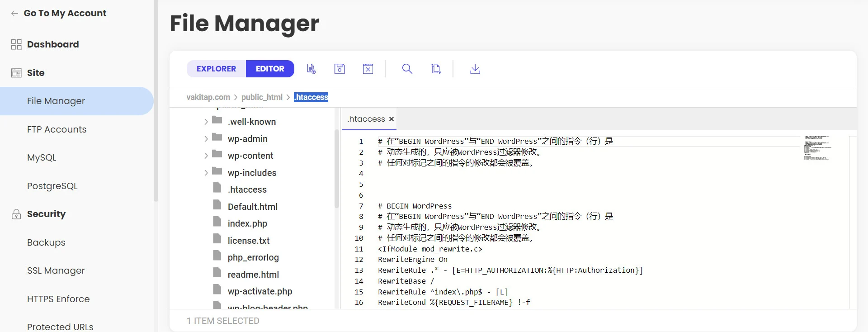Select index.php in file tree
The width and height of the screenshot is (868, 332).
pyautogui.click(x=247, y=223)
